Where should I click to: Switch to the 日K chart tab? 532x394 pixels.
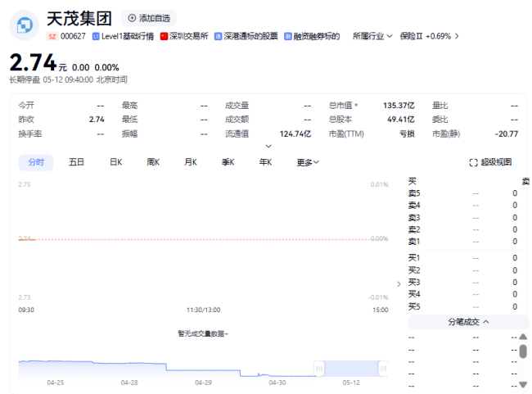click(115, 162)
